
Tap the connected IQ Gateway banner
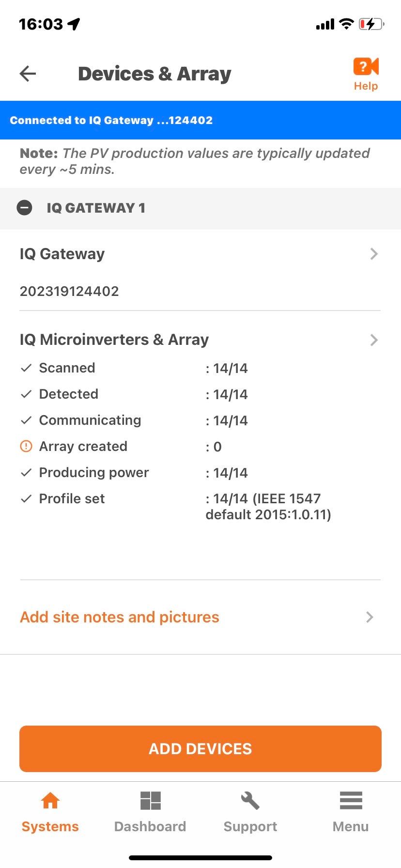point(200,120)
